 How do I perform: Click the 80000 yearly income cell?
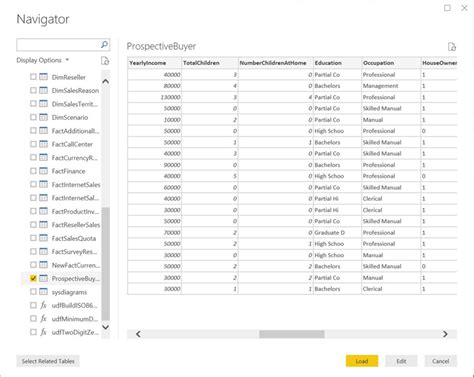154,86
